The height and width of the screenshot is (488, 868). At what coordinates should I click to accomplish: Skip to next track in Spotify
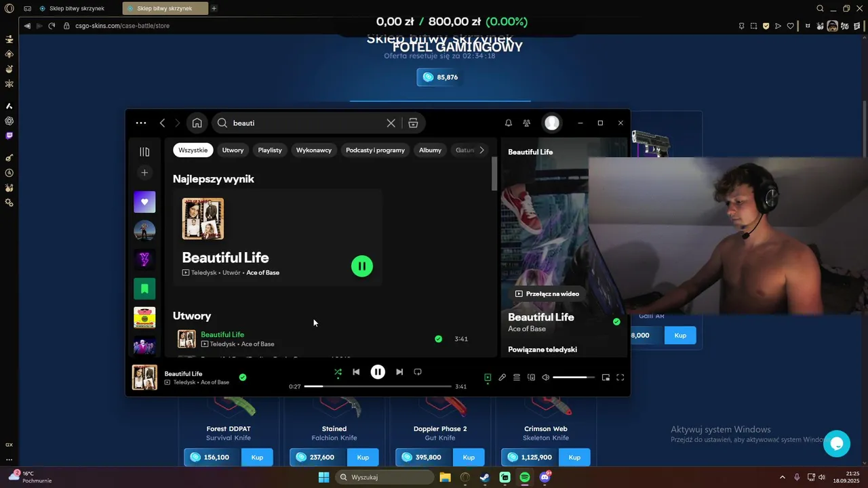(399, 372)
